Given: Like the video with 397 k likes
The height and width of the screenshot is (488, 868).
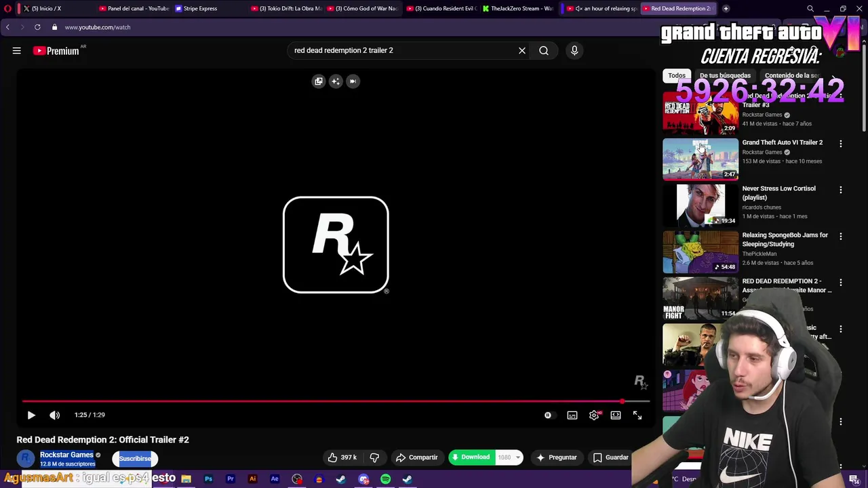Looking at the screenshot, I should pos(342,457).
